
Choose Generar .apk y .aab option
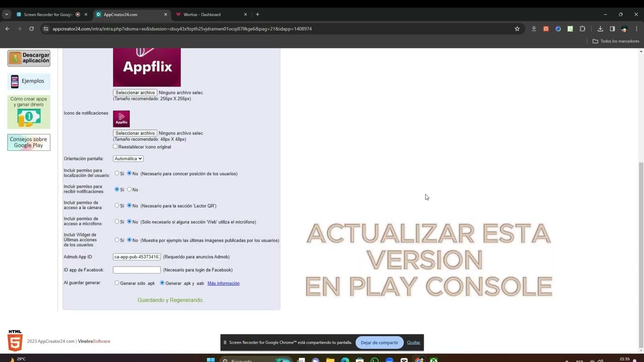(x=162, y=283)
